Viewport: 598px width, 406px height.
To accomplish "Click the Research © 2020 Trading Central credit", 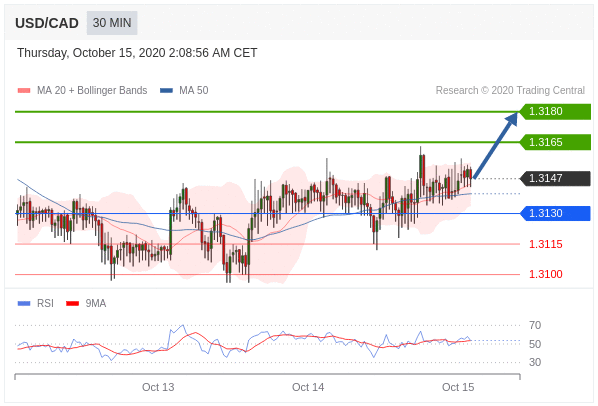I will [x=510, y=90].
